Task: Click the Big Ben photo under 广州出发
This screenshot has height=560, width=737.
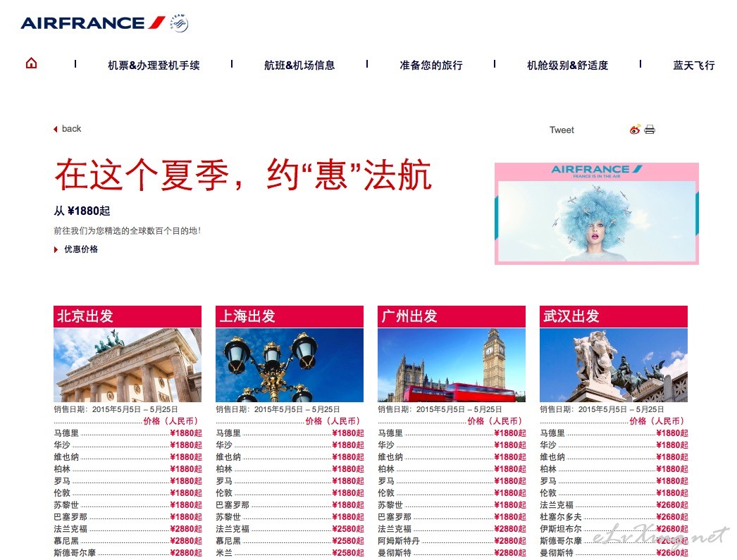Action: [452, 365]
